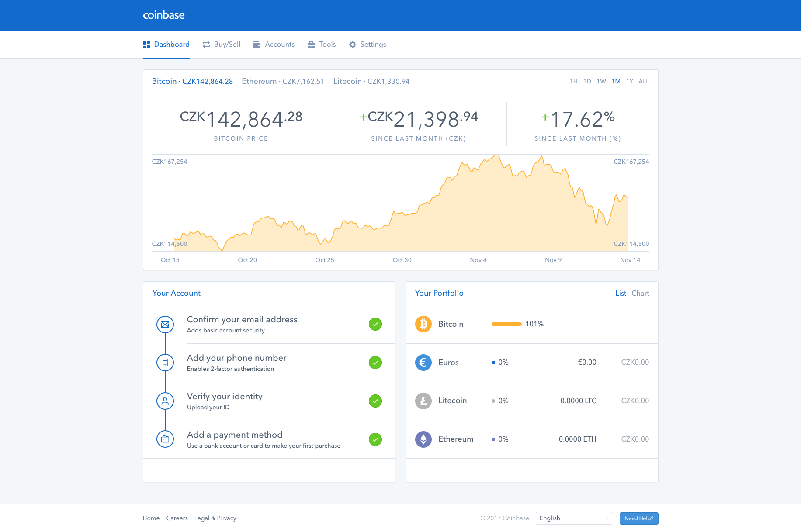Click the email envelope step icon
Image resolution: width=801 pixels, height=532 pixels.
point(165,325)
